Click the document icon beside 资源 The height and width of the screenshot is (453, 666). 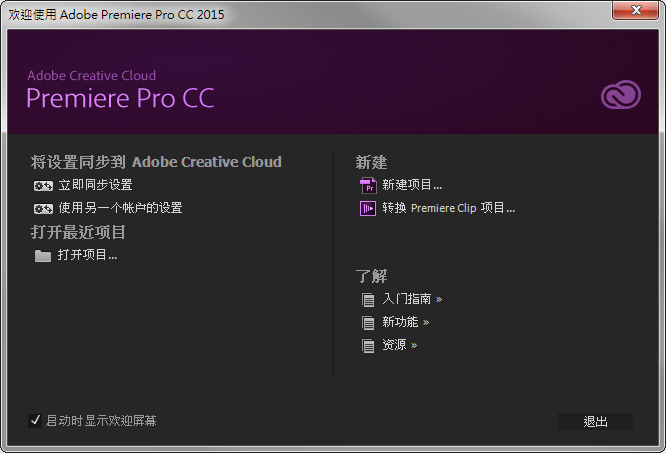coord(368,346)
